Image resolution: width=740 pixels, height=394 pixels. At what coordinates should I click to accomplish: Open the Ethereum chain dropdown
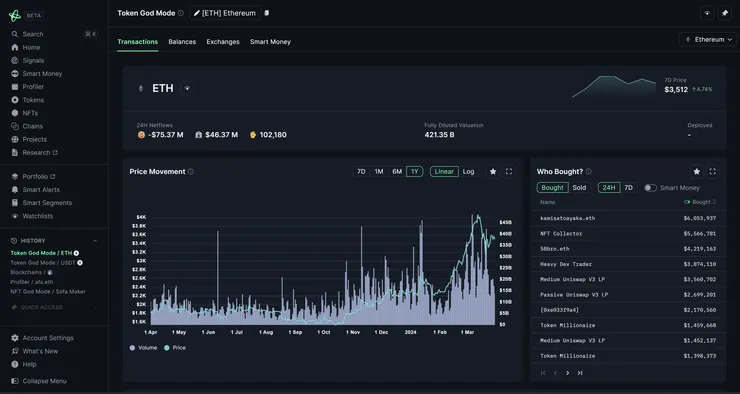[x=708, y=40]
